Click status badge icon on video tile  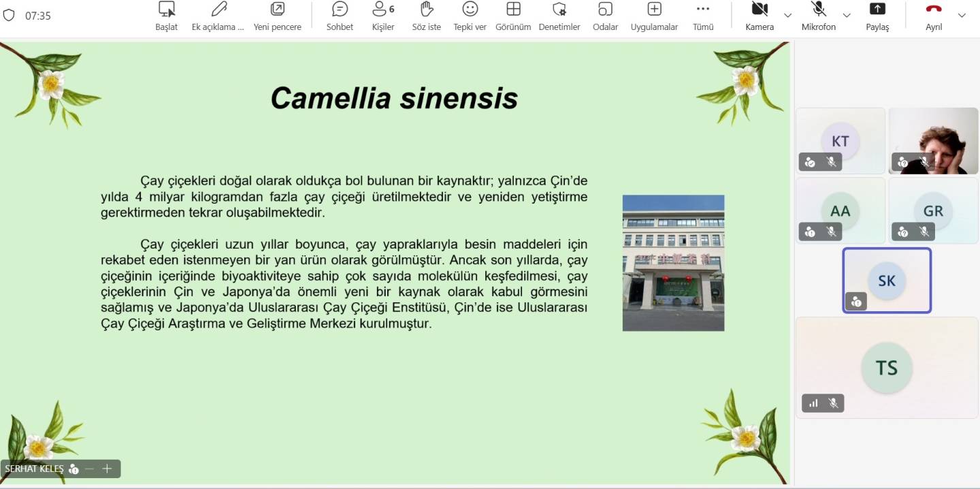[903, 162]
